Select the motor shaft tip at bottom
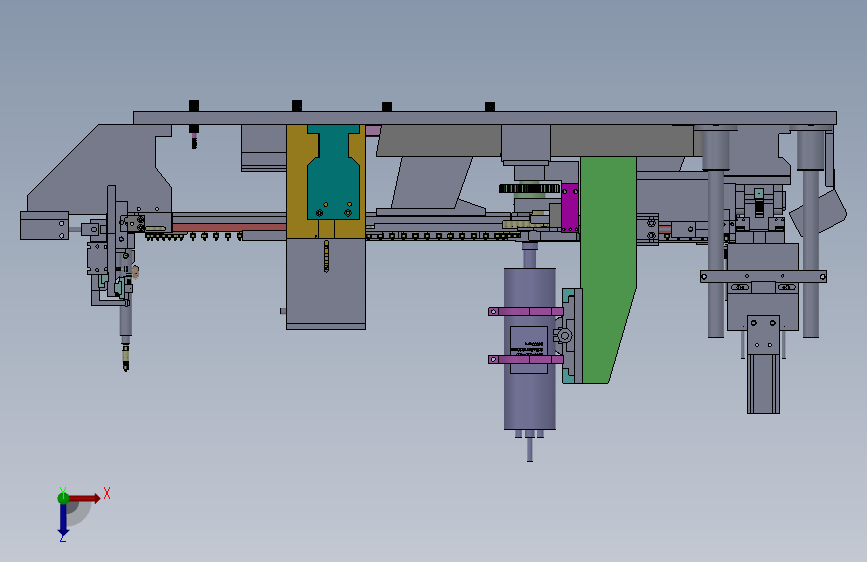Screen dimensions: 867x562 530,450
